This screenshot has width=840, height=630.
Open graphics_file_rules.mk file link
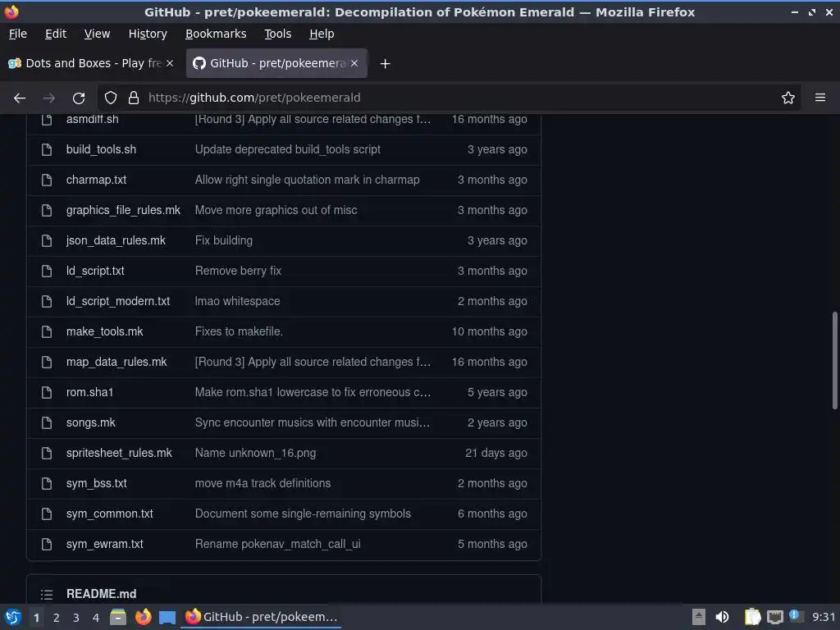(123, 210)
